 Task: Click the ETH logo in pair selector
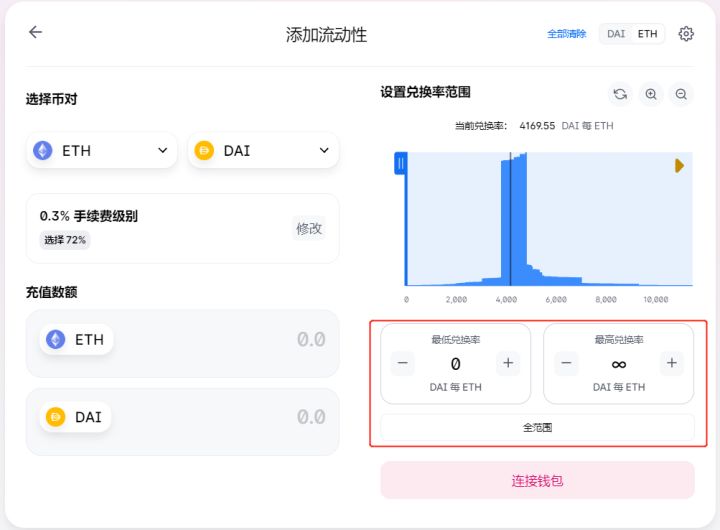click(x=43, y=150)
